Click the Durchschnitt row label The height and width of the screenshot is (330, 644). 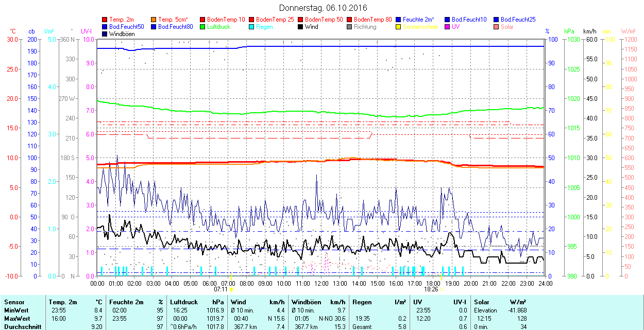click(x=20, y=327)
